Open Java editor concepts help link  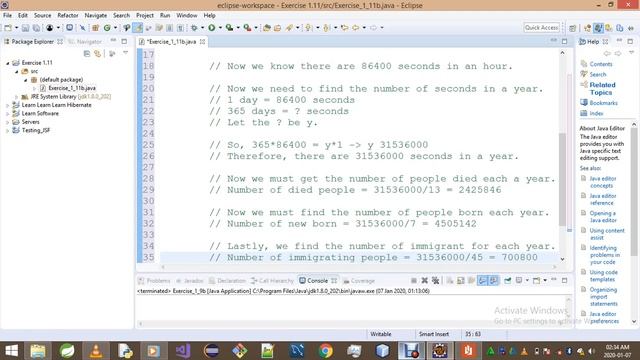point(602,182)
